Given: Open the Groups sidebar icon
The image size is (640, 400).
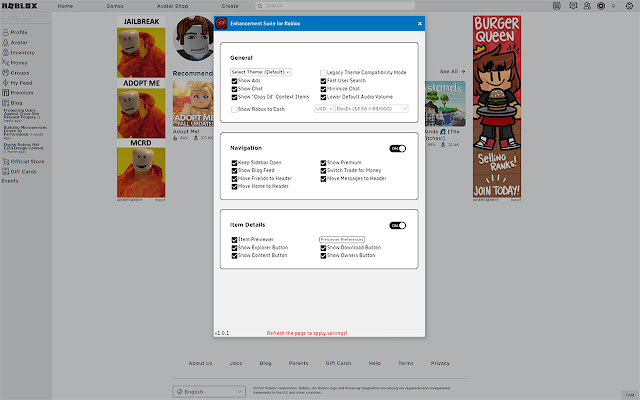Looking at the screenshot, I should [6, 73].
